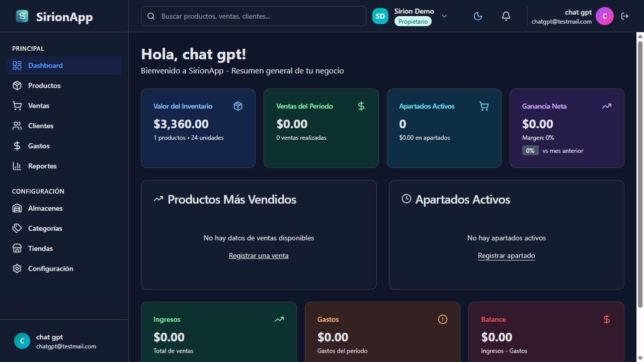Click the 'Ingresos - Gastos' caption
This screenshot has height=362, width=644.
click(x=504, y=350)
